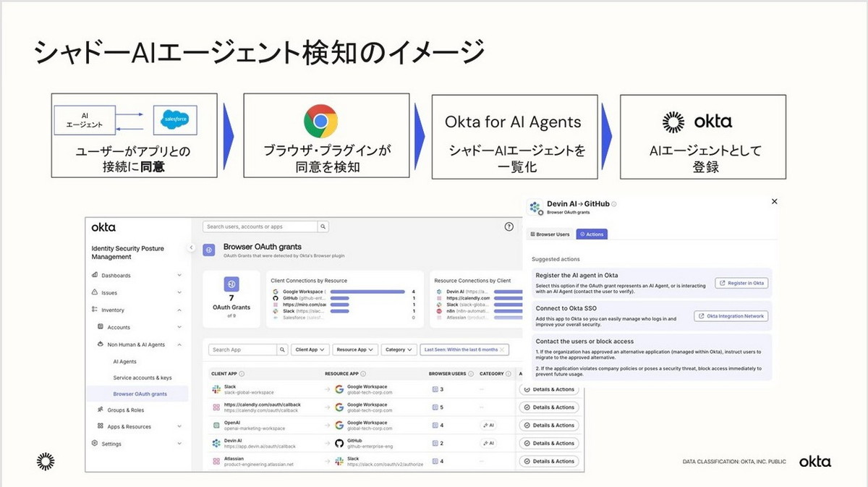Collapse Non Human & AI Agents chevron
The image size is (868, 487).
pyautogui.click(x=179, y=344)
